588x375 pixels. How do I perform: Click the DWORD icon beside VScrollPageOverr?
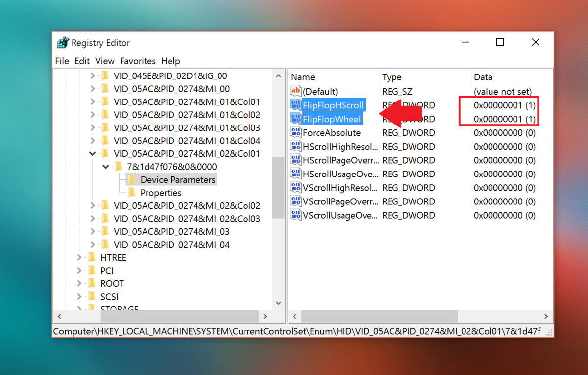tap(295, 201)
